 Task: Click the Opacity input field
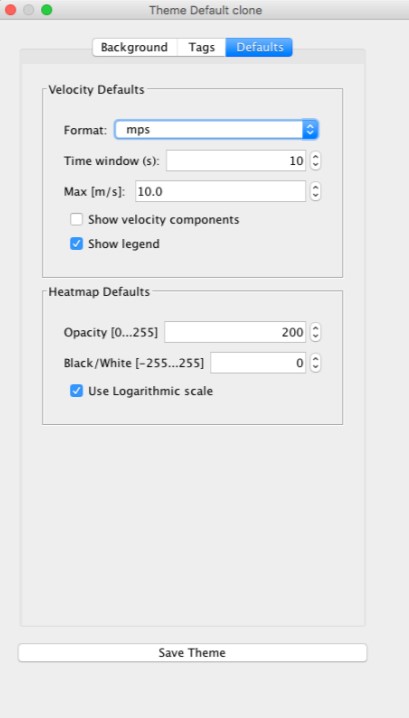point(235,332)
